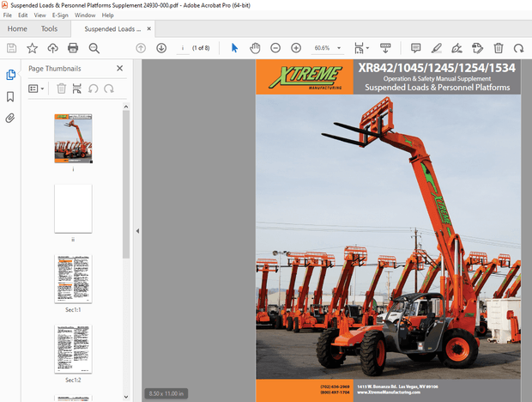532x402 pixels.
Task: Activate the Hand pan tool
Action: tap(255, 48)
